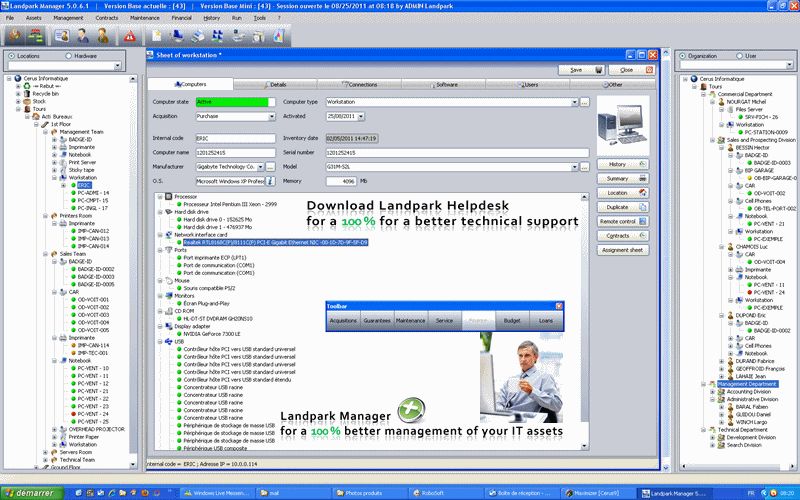
Task: Open the Computer type dropdown
Action: [574, 102]
